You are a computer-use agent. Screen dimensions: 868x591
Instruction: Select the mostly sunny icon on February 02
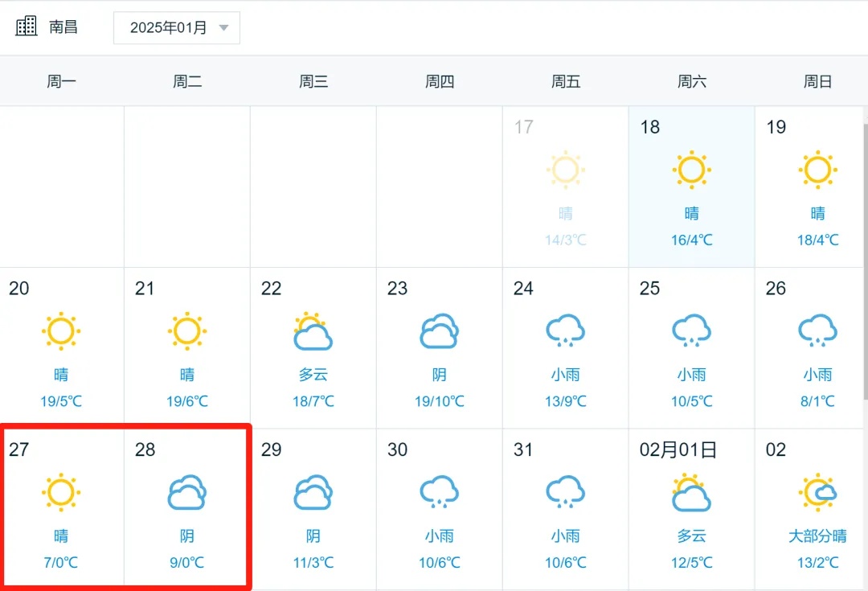(x=817, y=492)
